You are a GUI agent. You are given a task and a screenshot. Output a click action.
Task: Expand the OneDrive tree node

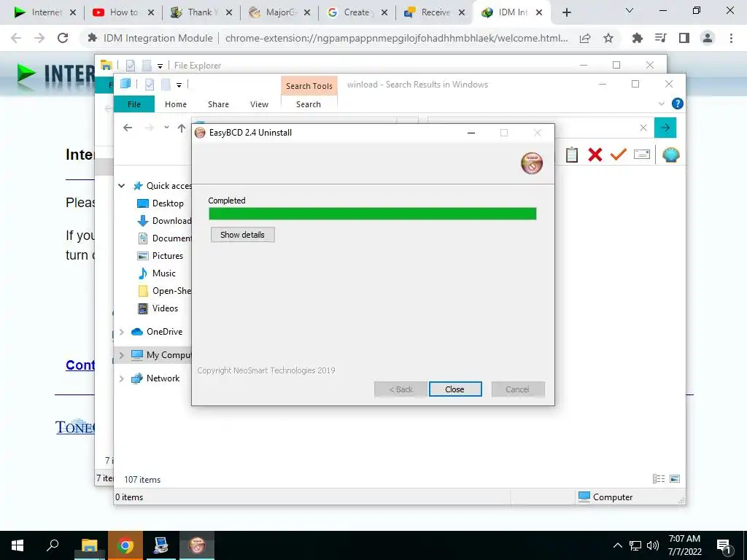pyautogui.click(x=122, y=332)
